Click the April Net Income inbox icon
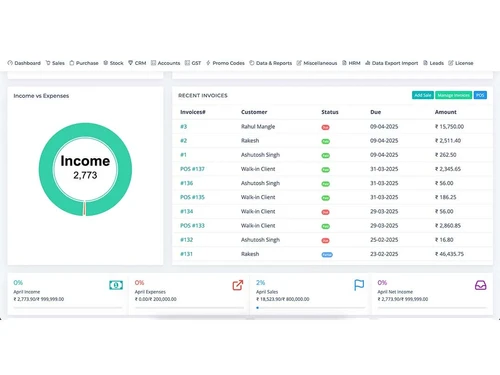Image resolution: width=500 pixels, height=375 pixels. 480,285
